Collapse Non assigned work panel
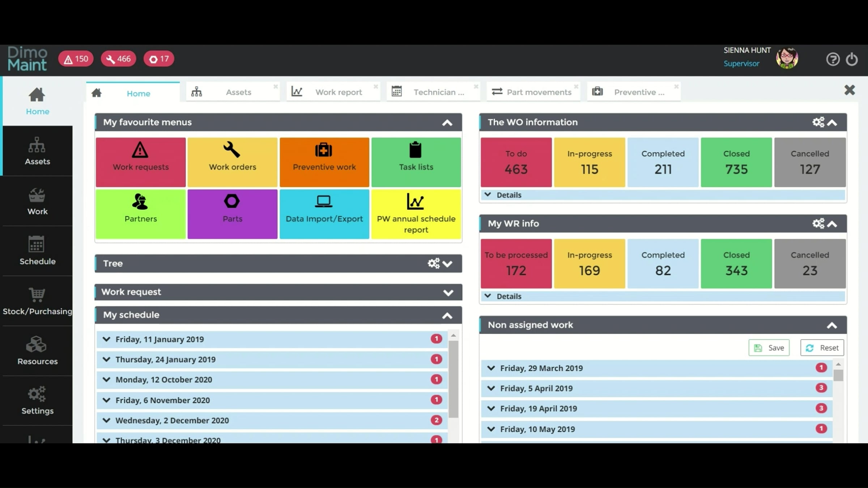 pyautogui.click(x=831, y=326)
